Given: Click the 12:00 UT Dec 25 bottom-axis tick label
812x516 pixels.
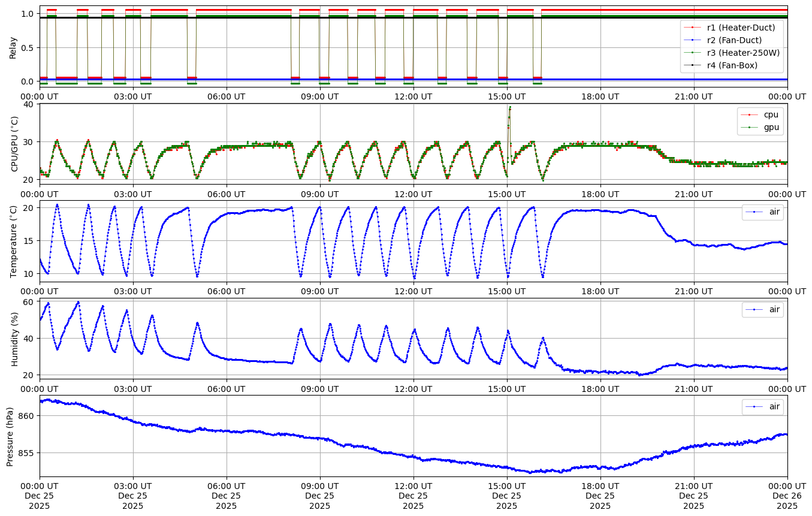Looking at the screenshot, I should tap(413, 495).
